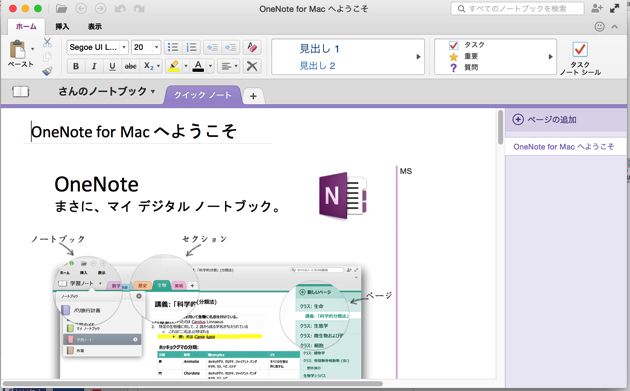Apply bold formatting
Screen dimensions: 630x391
click(x=76, y=66)
